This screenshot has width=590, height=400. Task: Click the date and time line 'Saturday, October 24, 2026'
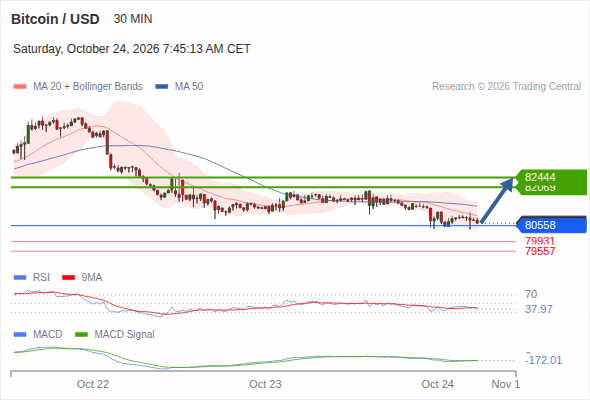pyautogui.click(x=132, y=49)
